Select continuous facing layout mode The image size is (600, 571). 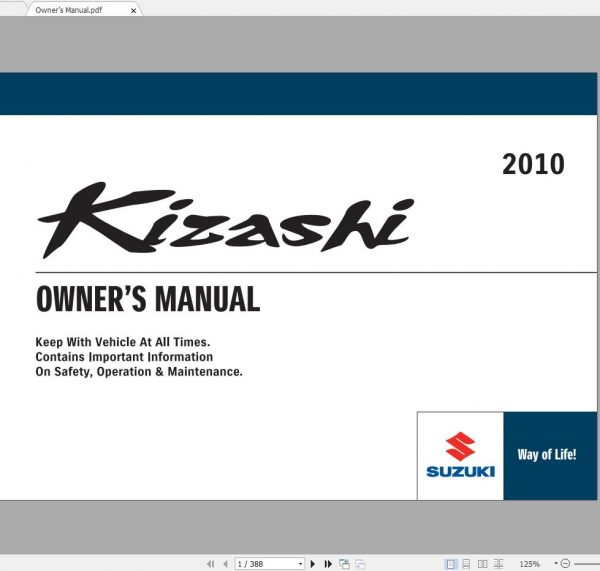click(x=498, y=564)
